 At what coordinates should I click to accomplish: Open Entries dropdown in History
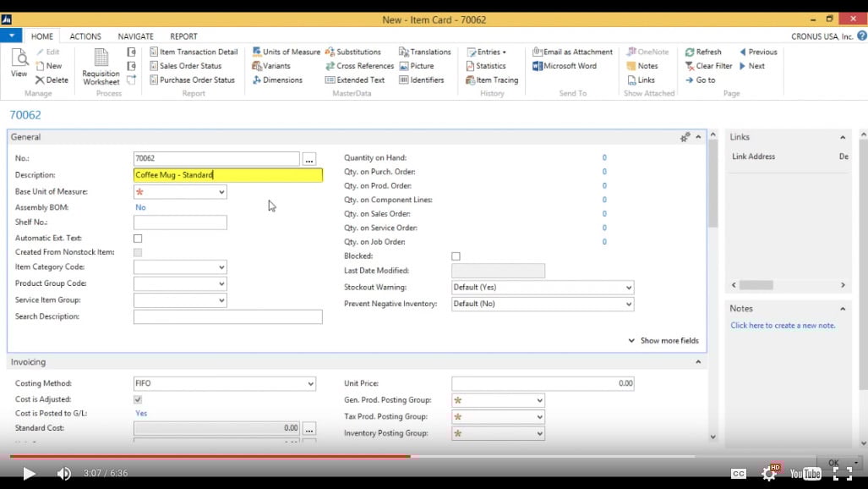click(487, 52)
